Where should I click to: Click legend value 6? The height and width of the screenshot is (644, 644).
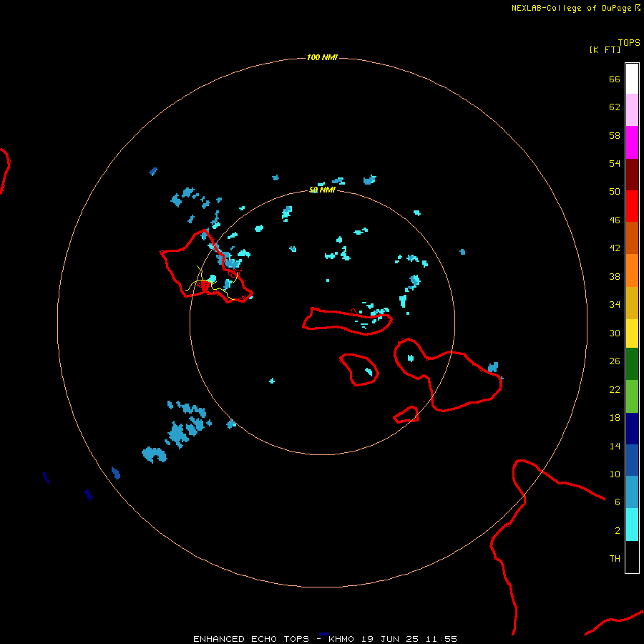[618, 502]
